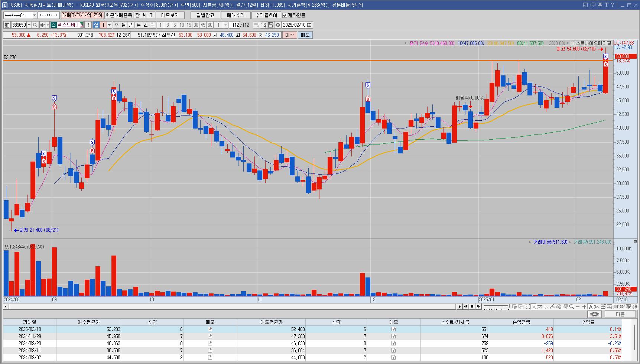Screen dimensions: 640x364
Task: Click 수익률추이 button
Action: [266, 15]
